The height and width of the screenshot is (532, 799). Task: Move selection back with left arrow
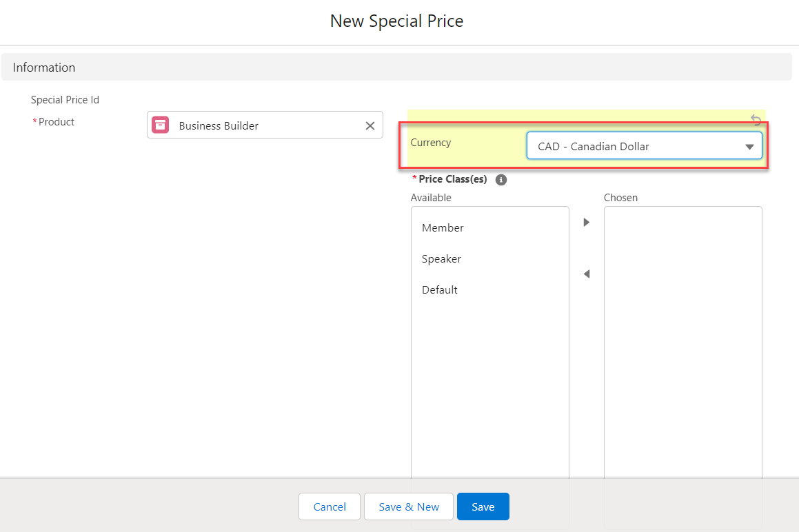tap(587, 274)
